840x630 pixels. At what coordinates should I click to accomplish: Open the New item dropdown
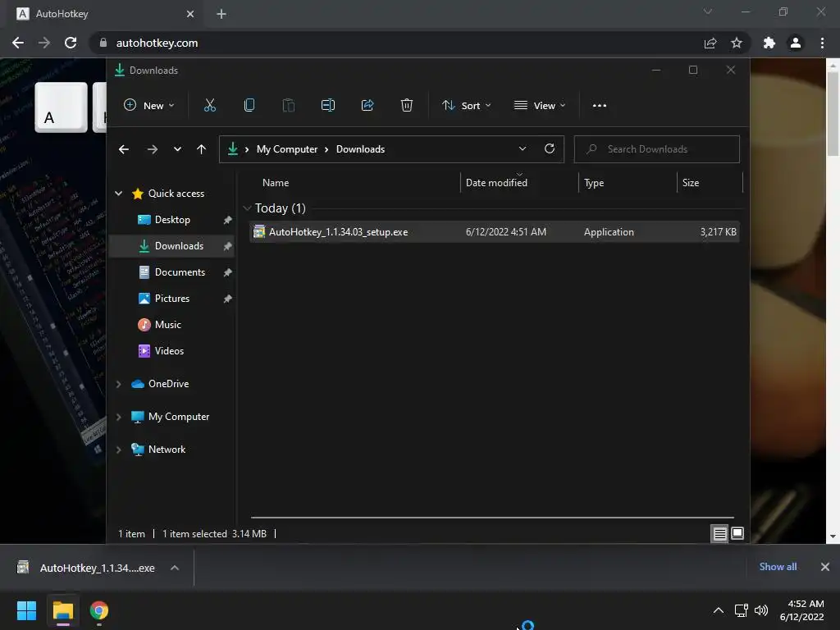pos(149,106)
